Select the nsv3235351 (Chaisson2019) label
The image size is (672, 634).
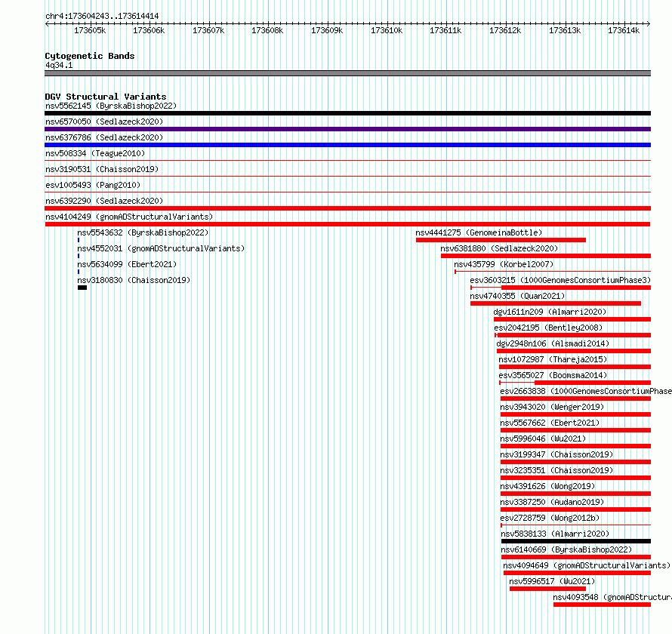click(556, 470)
